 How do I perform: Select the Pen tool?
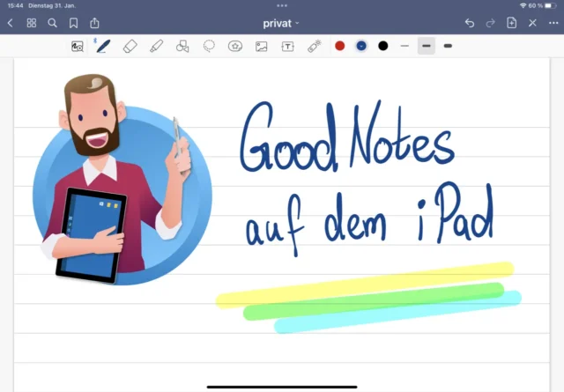pyautogui.click(x=103, y=46)
